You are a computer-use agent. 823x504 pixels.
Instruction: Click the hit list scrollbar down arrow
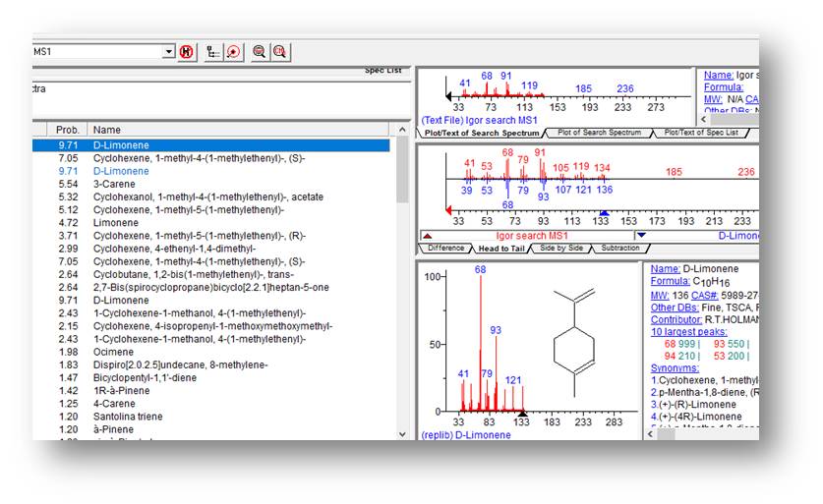click(x=402, y=434)
